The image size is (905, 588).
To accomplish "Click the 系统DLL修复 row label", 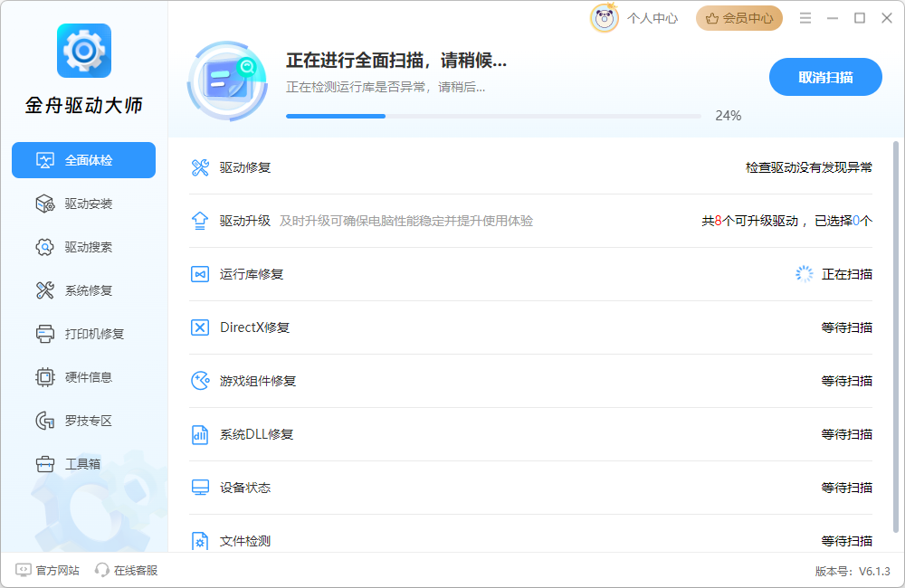I will pos(256,434).
